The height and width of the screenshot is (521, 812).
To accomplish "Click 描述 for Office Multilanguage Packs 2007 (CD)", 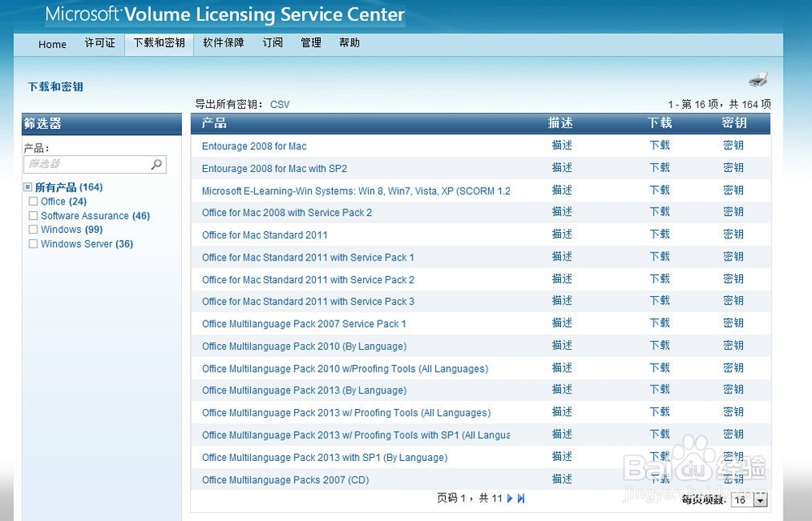I will (x=562, y=479).
